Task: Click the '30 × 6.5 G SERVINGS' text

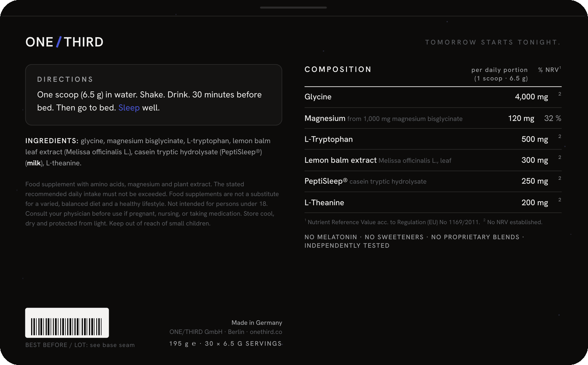Action: [243, 344]
